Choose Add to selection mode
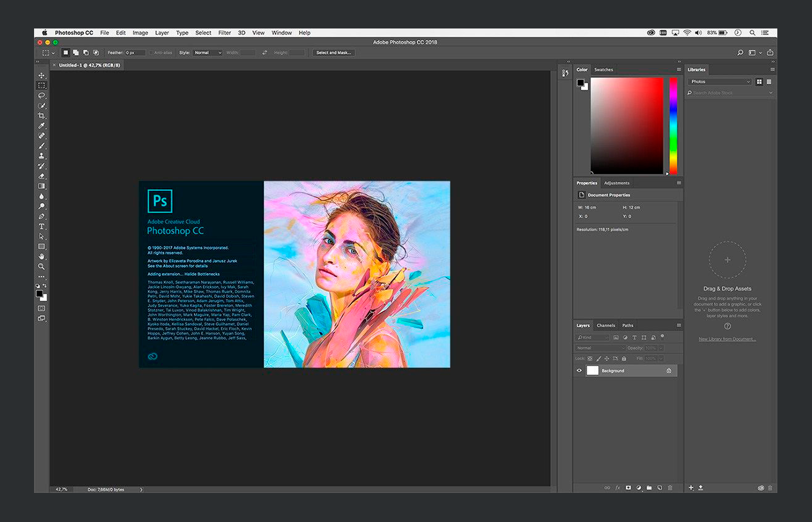Viewport: 812px width, 522px height. 76,53
